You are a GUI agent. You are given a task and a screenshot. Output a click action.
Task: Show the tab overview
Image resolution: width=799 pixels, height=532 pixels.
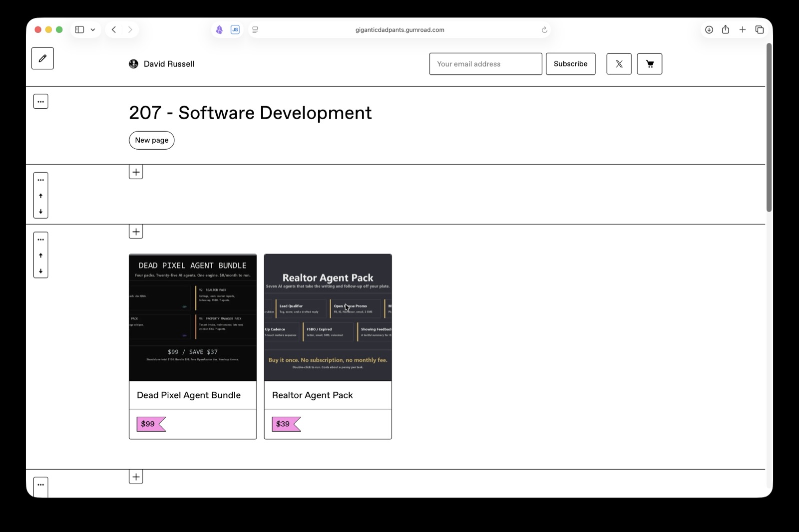pos(760,29)
